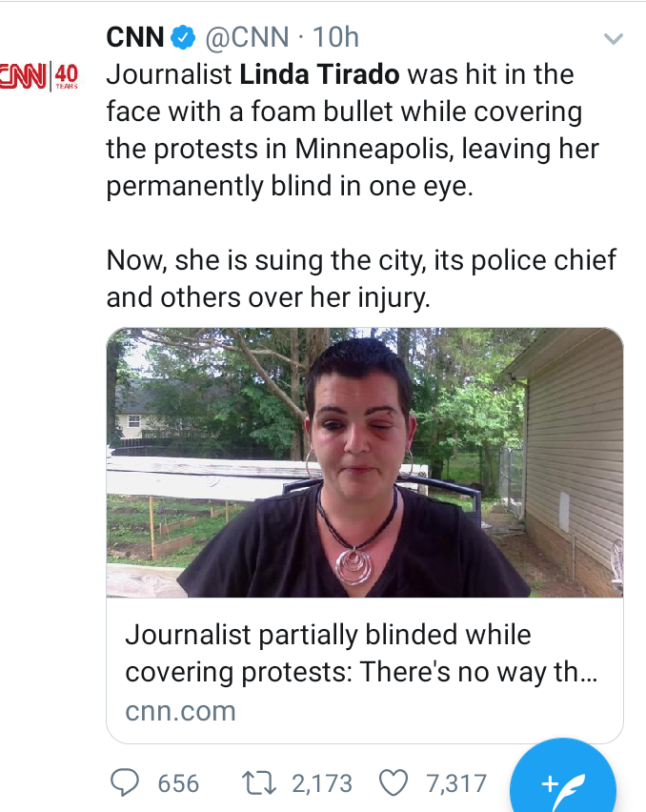Click the 2,173 retweets count

point(322,783)
